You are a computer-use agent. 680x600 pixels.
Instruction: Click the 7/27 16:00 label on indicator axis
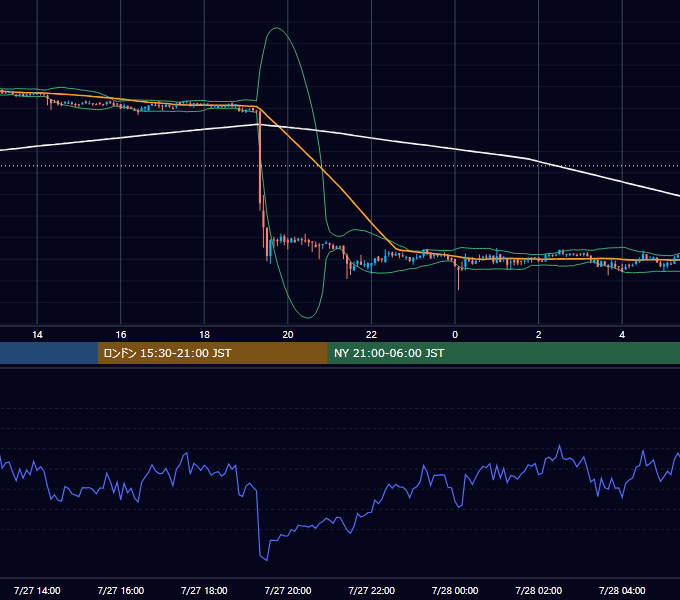121,590
